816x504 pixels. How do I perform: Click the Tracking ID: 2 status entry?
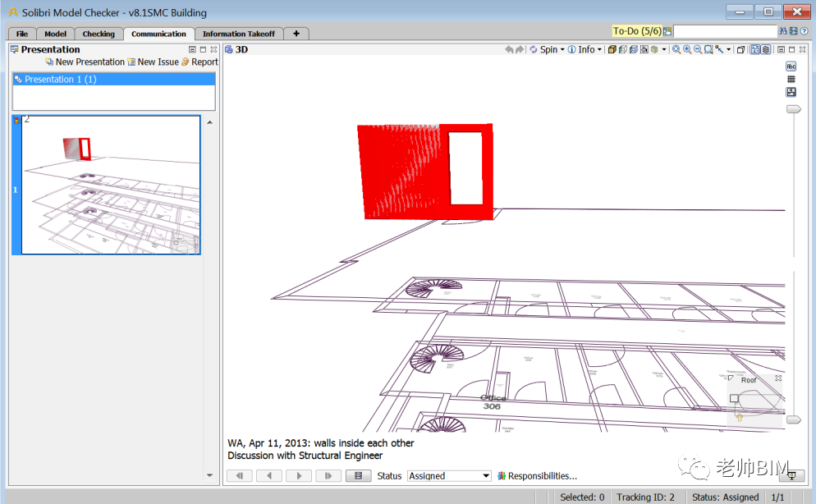tap(645, 497)
